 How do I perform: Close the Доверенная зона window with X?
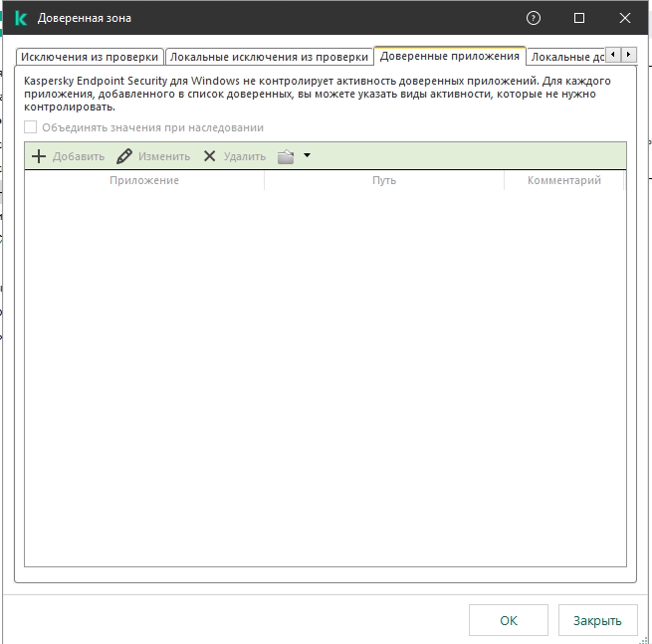pos(624,18)
